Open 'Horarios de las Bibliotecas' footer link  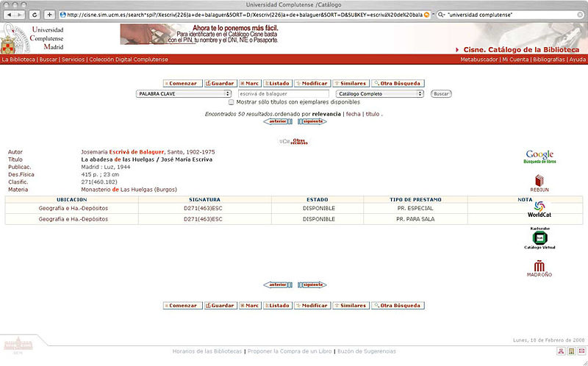(x=205, y=351)
